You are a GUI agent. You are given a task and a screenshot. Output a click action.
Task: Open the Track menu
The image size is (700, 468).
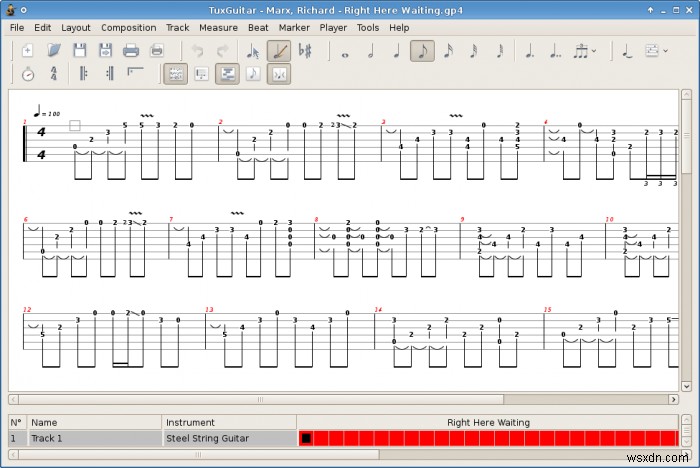pyautogui.click(x=178, y=28)
